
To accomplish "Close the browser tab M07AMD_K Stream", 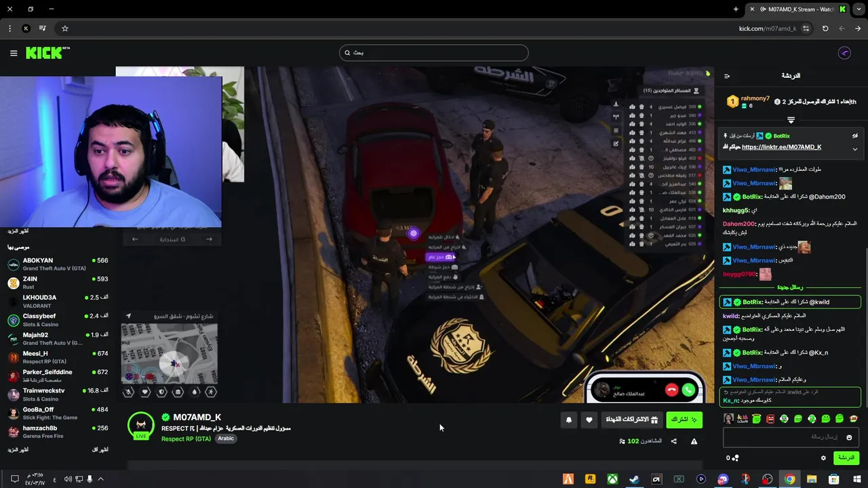I will tap(751, 9).
